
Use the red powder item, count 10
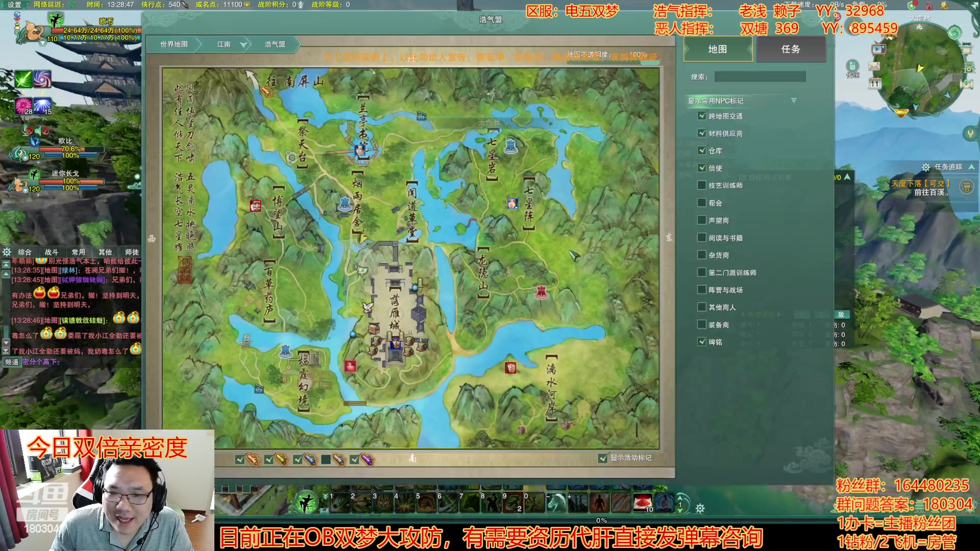tap(643, 503)
